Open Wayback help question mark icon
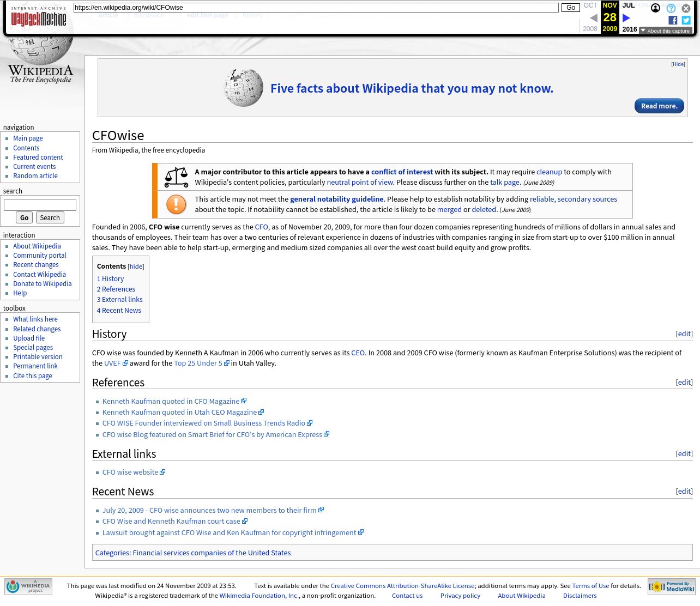 click(671, 8)
